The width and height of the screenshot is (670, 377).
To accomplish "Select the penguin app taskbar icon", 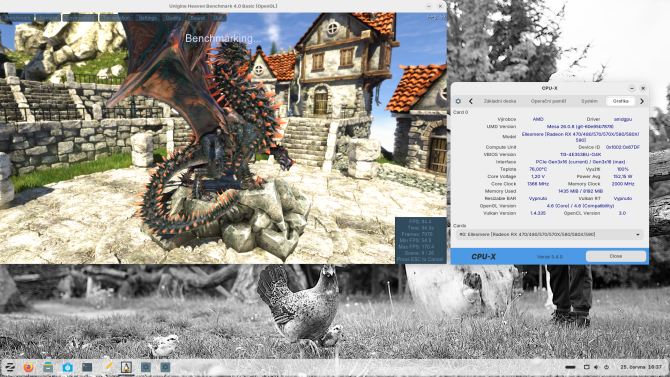I will pyautogui.click(x=126, y=367).
